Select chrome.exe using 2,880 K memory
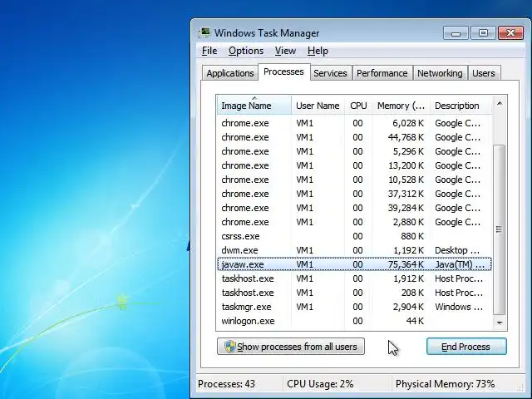The height and width of the screenshot is (399, 532). coord(354,222)
